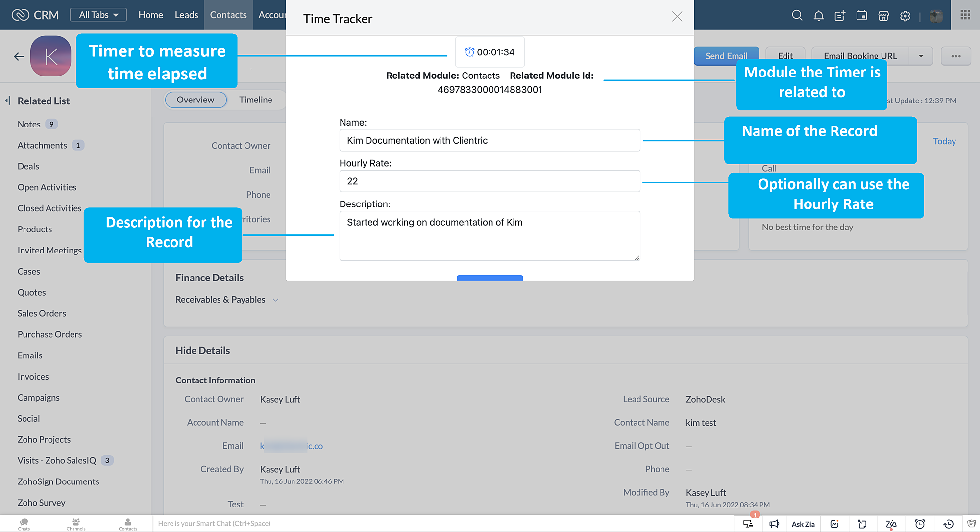Open the All Tabs dropdown

tap(98, 15)
